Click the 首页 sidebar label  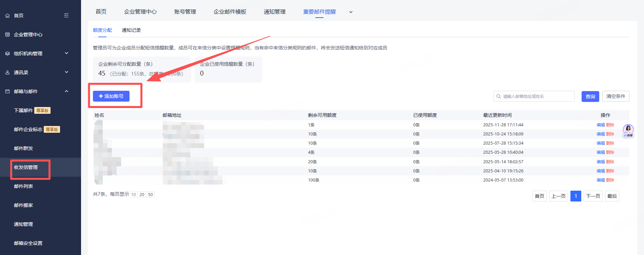(x=19, y=16)
